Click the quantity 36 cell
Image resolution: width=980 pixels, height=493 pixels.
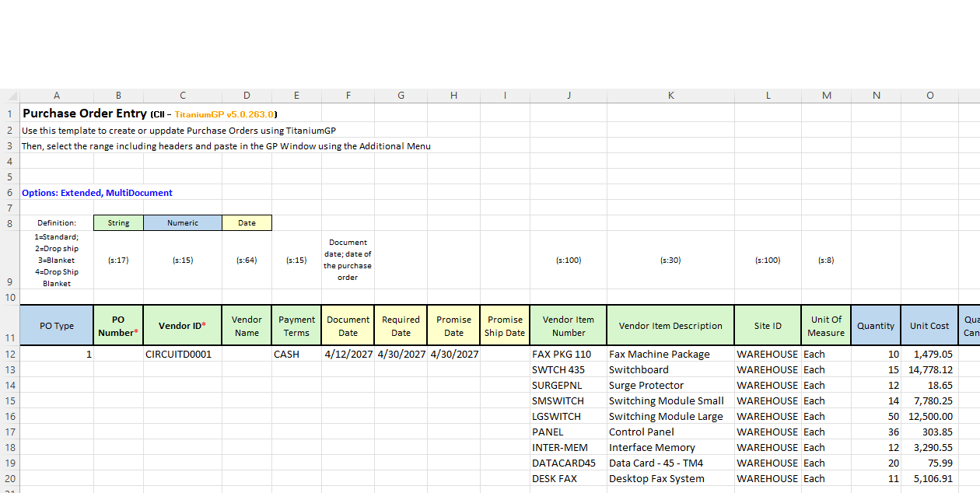point(876,432)
